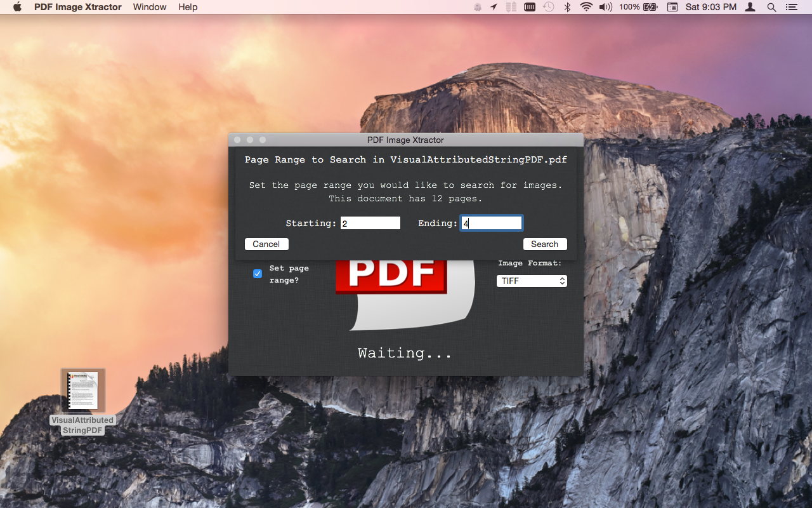Open the Bluetooth status menu
Screen dimensions: 812x508
point(568,7)
